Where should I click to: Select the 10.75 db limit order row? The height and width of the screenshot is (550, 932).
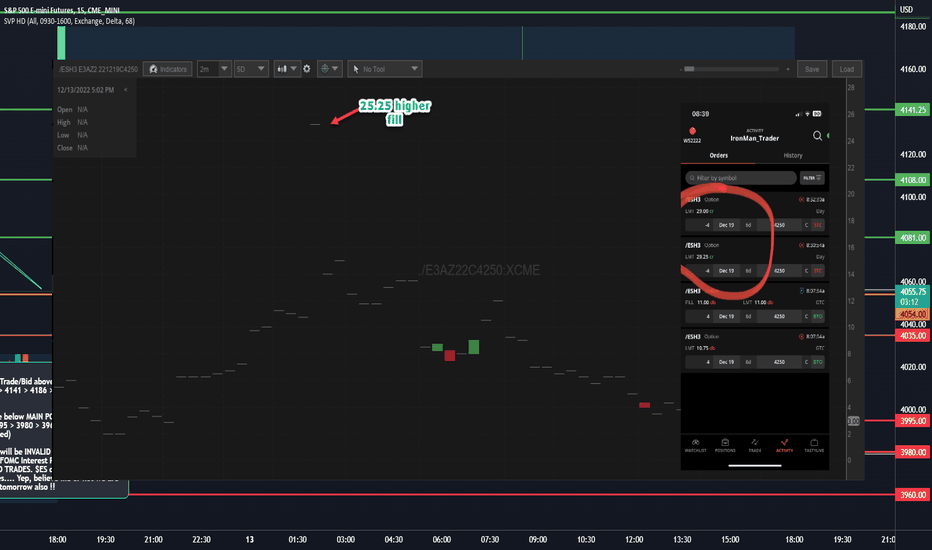click(x=755, y=350)
